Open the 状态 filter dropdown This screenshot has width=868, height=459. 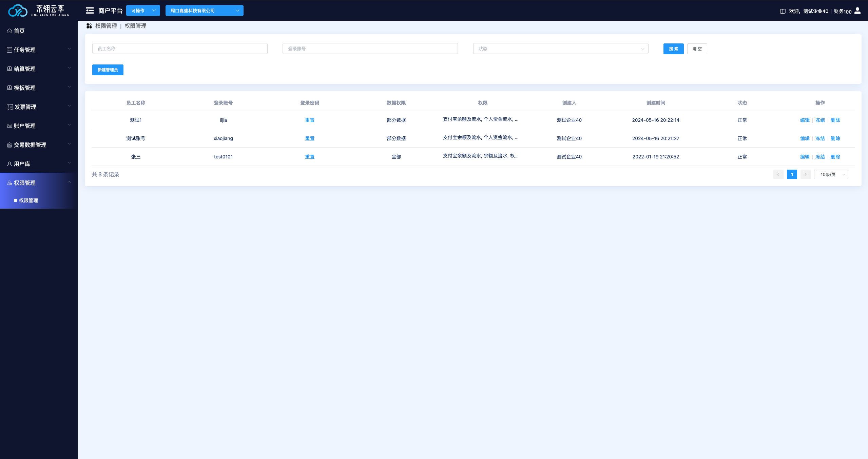coord(561,49)
